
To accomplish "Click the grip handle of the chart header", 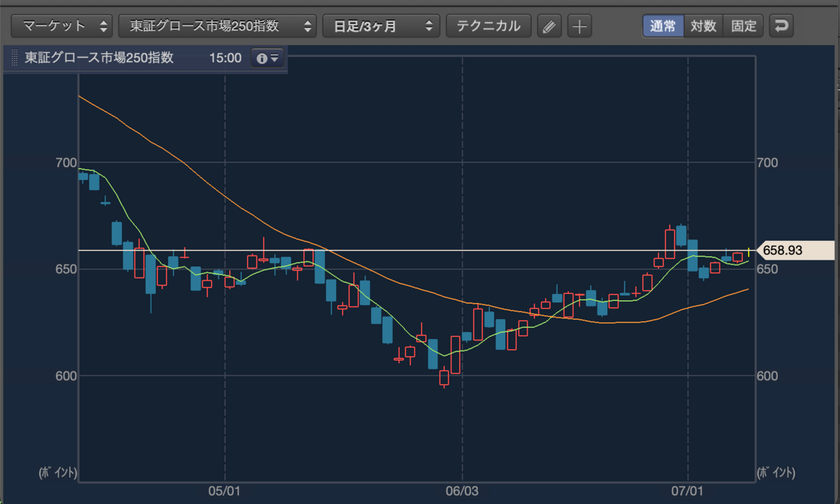I will click(x=14, y=58).
